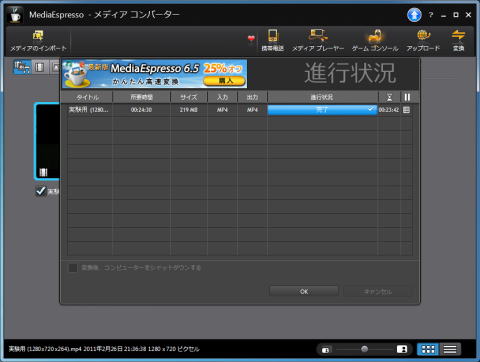
Task: Open the details icon in the completed row
Action: tap(406, 110)
